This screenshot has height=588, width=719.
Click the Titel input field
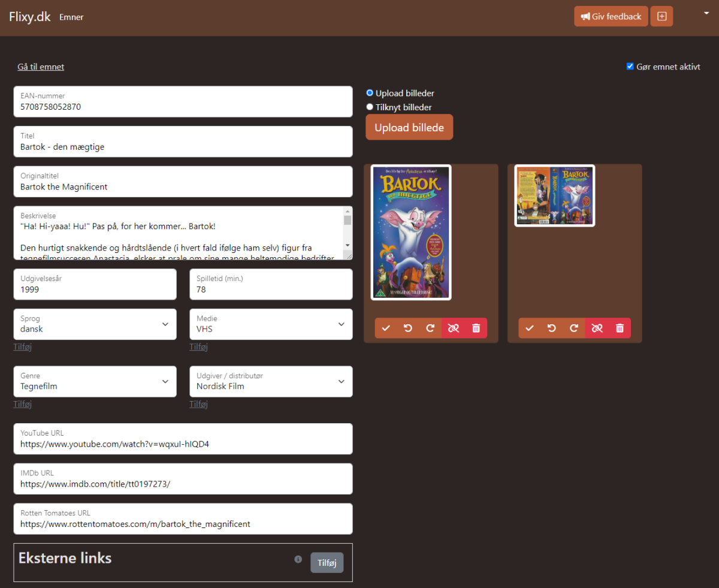pyautogui.click(x=183, y=141)
